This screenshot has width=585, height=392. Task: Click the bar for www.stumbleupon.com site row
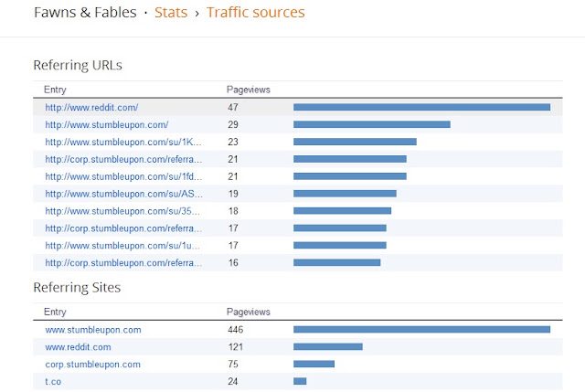(x=421, y=329)
